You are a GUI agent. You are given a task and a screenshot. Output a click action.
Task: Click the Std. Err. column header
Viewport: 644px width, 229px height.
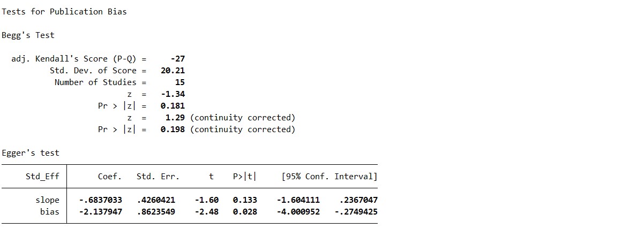point(158,177)
